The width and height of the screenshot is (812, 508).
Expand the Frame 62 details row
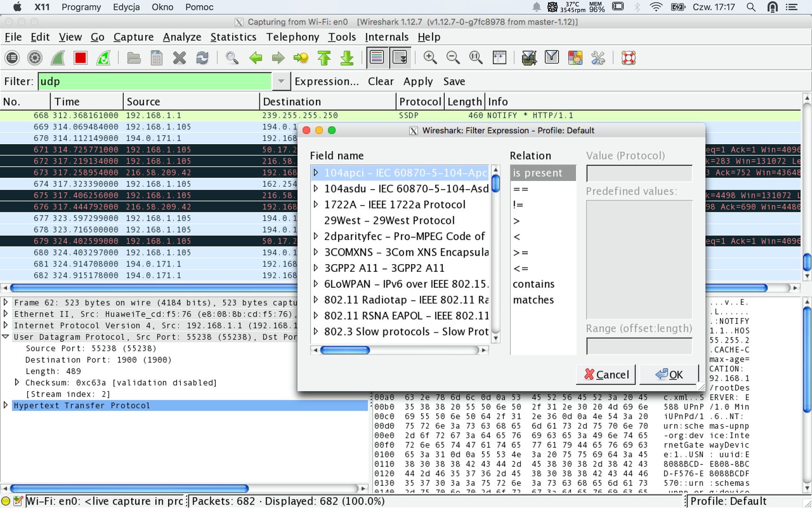6,302
